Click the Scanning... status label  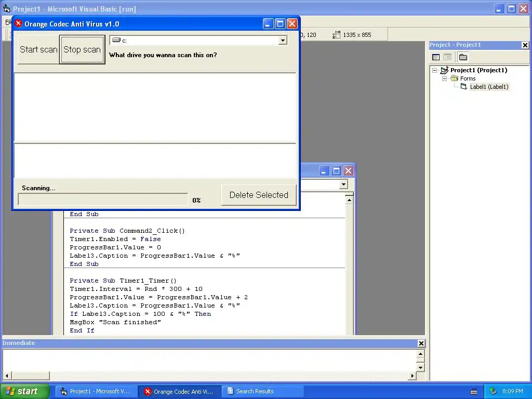[x=38, y=188]
